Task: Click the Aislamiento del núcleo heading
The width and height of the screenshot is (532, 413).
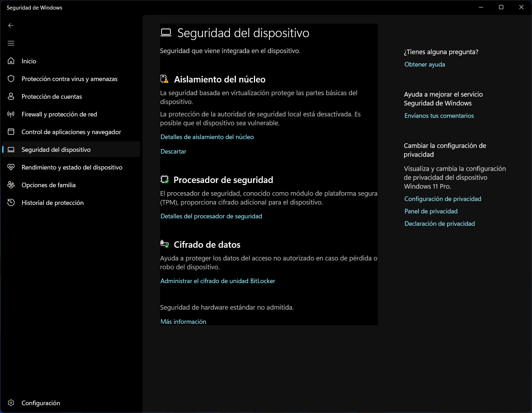Action: point(220,79)
